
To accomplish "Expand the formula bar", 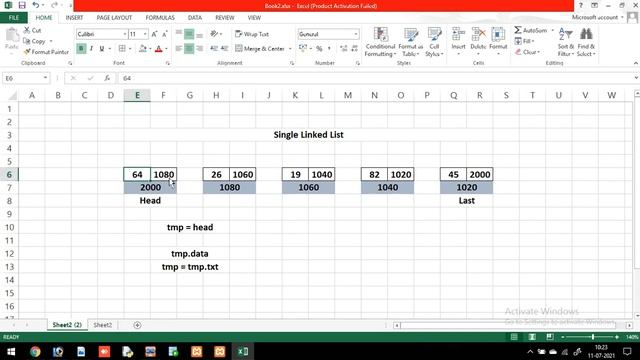I will [x=636, y=78].
